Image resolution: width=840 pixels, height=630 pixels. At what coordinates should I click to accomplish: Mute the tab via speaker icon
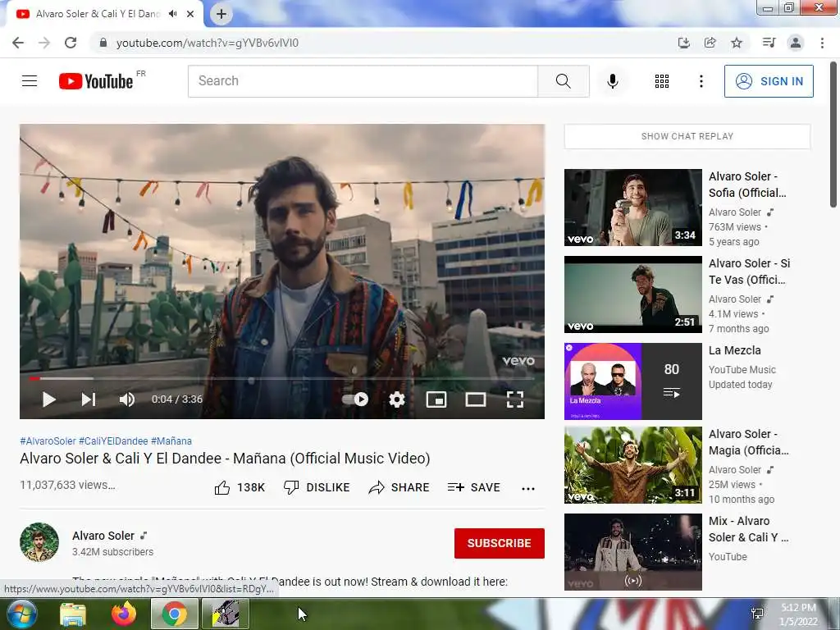pos(172,14)
